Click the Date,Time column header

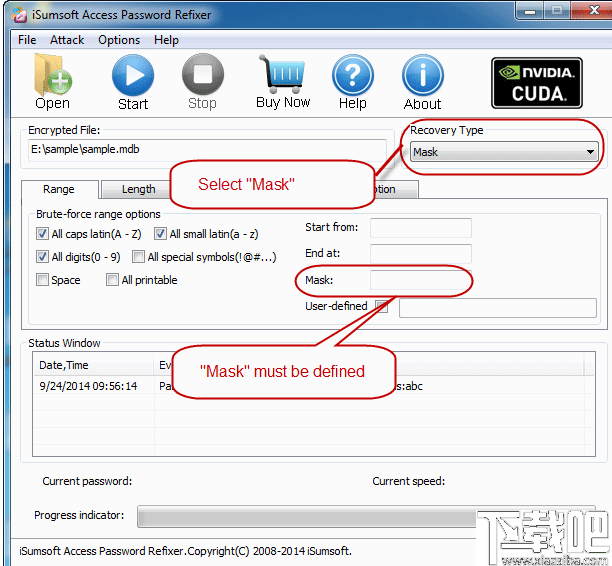(94, 365)
